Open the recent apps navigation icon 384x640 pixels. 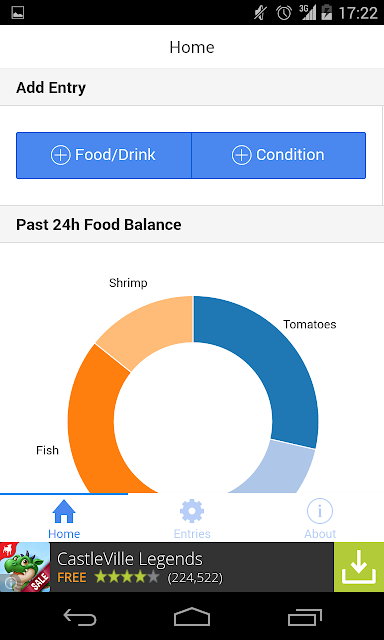tap(304, 616)
